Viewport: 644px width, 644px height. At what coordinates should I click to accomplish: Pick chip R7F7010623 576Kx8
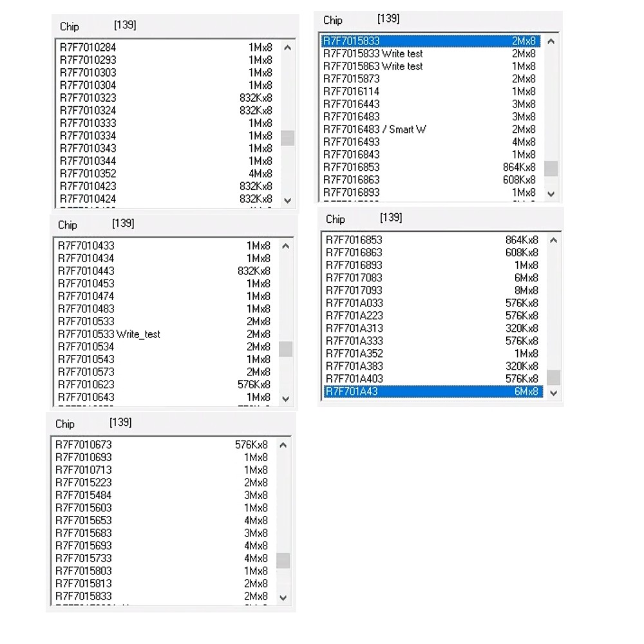(x=86, y=384)
